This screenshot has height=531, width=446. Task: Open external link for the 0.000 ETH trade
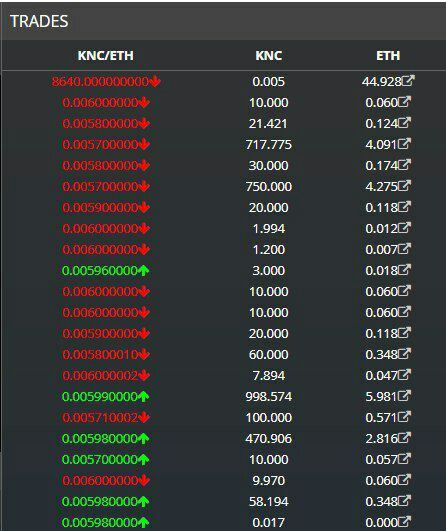[x=404, y=522]
